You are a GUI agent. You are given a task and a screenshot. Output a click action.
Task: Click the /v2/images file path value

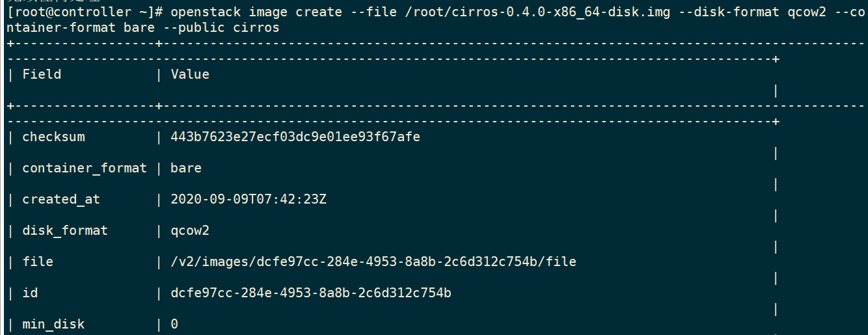tap(373, 261)
